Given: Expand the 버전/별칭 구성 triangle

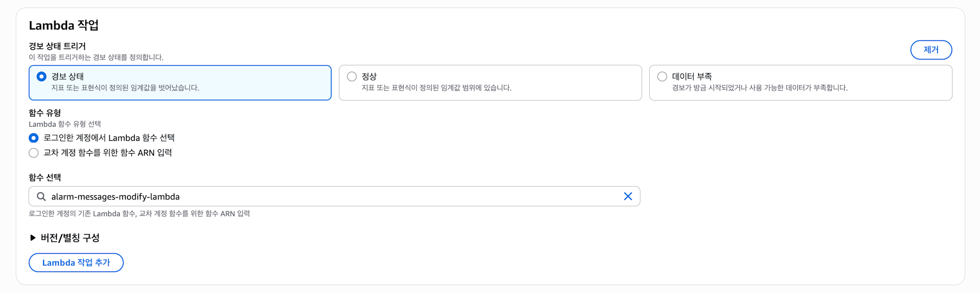Looking at the screenshot, I should [x=33, y=238].
